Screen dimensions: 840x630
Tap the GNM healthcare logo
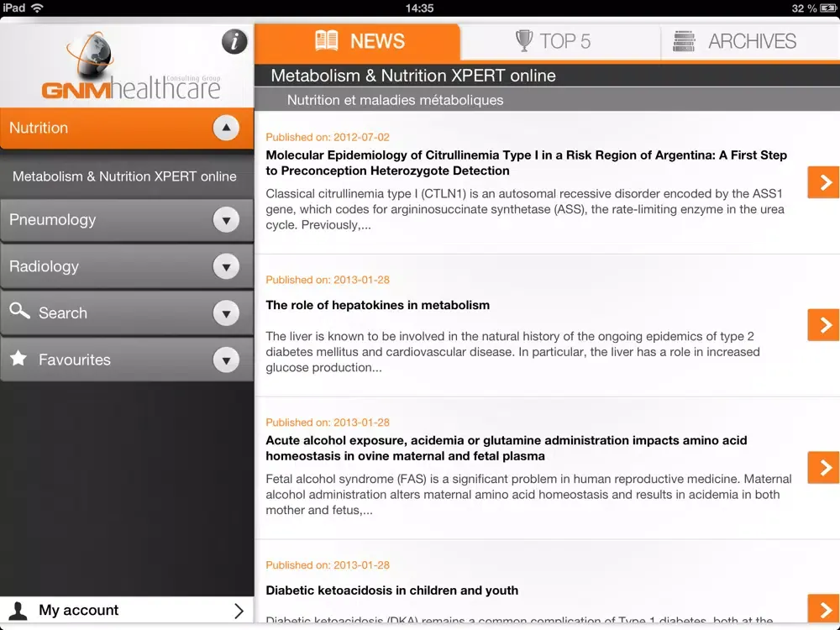point(131,66)
